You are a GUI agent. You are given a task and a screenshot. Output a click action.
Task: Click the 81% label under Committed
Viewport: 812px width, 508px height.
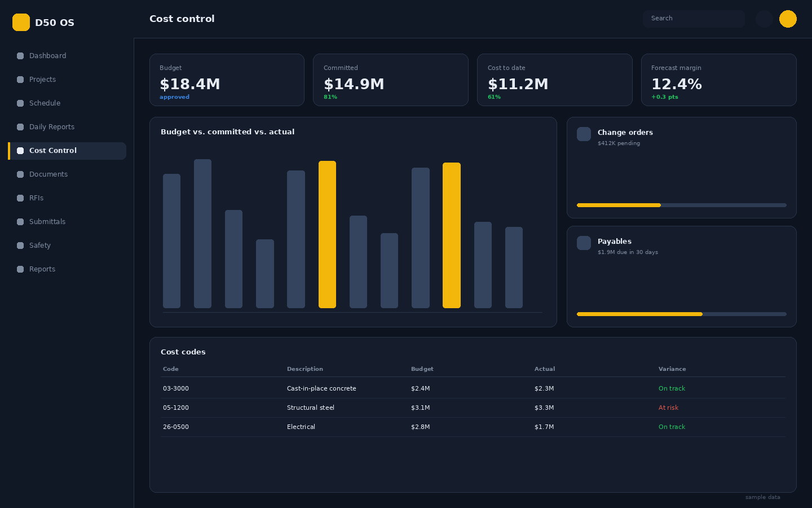(330, 97)
